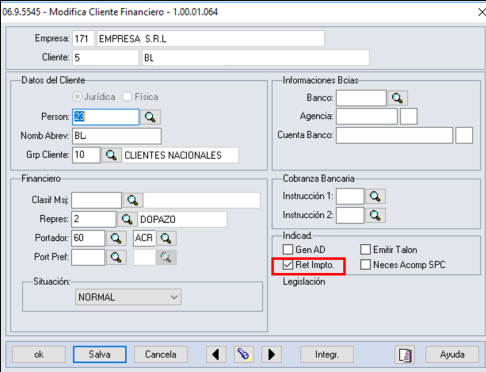Click the flashlight search button
Image resolution: width=486 pixels, height=372 pixels.
pyautogui.click(x=244, y=354)
